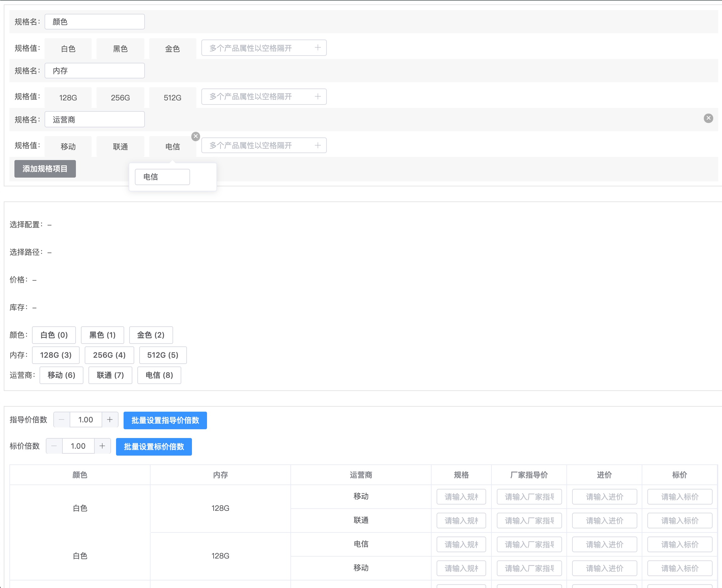Click the 金色 spec value tag
The height and width of the screenshot is (588, 722).
click(x=173, y=49)
